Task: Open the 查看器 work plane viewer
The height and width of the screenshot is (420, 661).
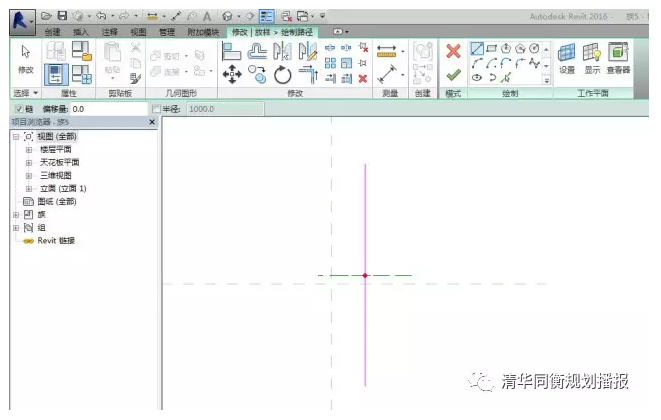Action: click(x=618, y=59)
